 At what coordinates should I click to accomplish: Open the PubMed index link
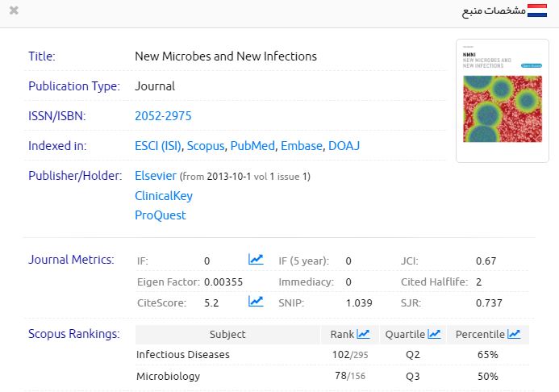(252, 146)
